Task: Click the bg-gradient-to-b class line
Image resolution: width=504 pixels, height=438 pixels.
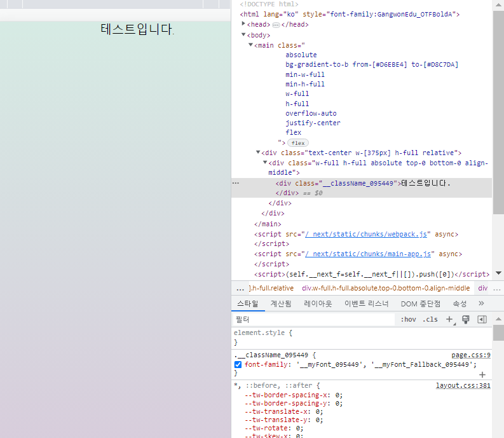Action: 372,64
